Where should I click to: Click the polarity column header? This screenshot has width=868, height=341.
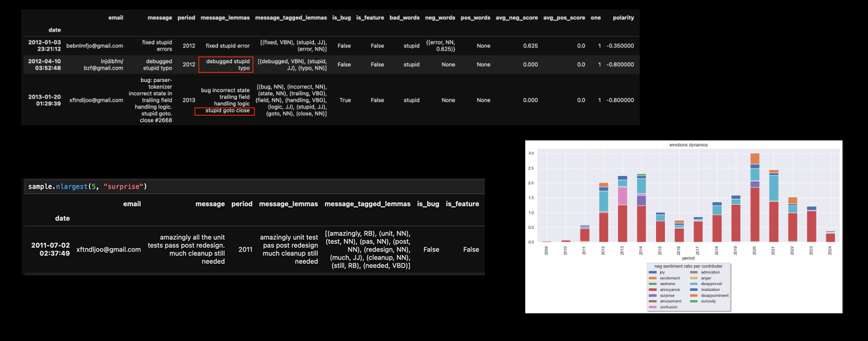click(x=623, y=17)
